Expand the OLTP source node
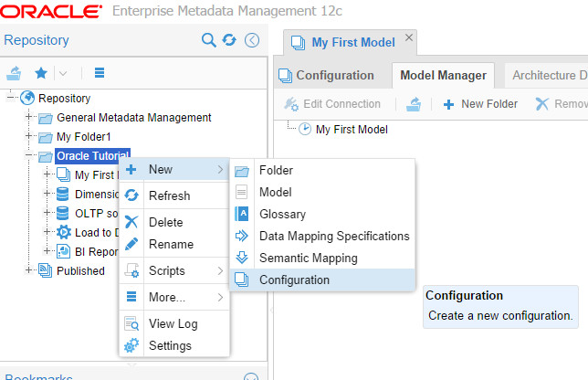Screen dimensions: 588x380 (47, 212)
